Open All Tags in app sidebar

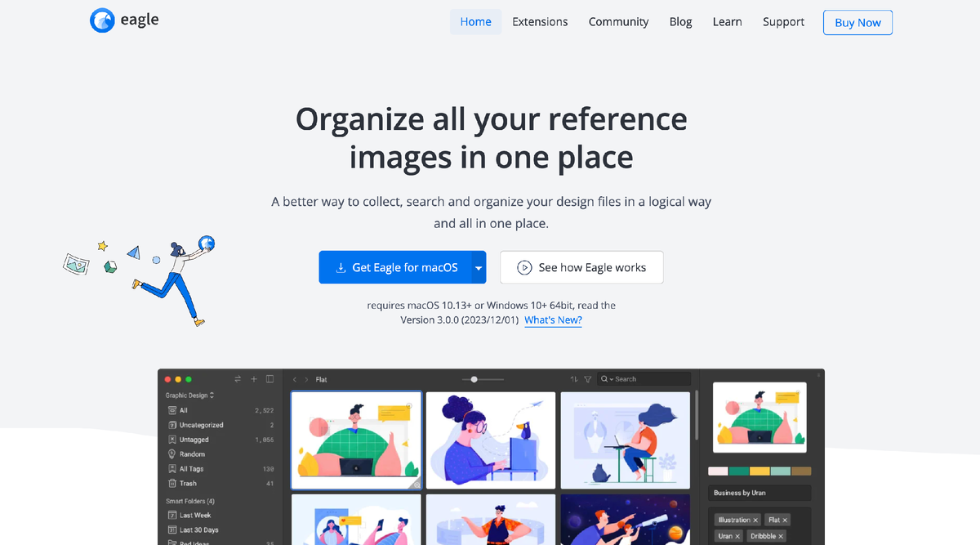tap(220, 469)
